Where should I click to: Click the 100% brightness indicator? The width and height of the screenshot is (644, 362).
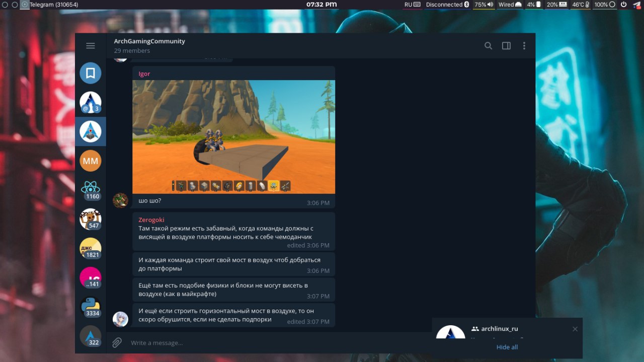point(605,5)
